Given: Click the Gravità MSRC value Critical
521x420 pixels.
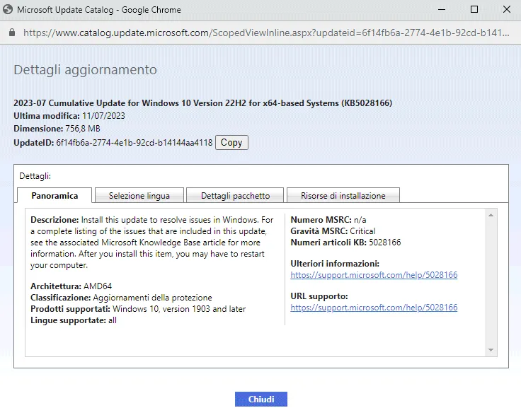Looking at the screenshot, I should pyautogui.click(x=362, y=231).
